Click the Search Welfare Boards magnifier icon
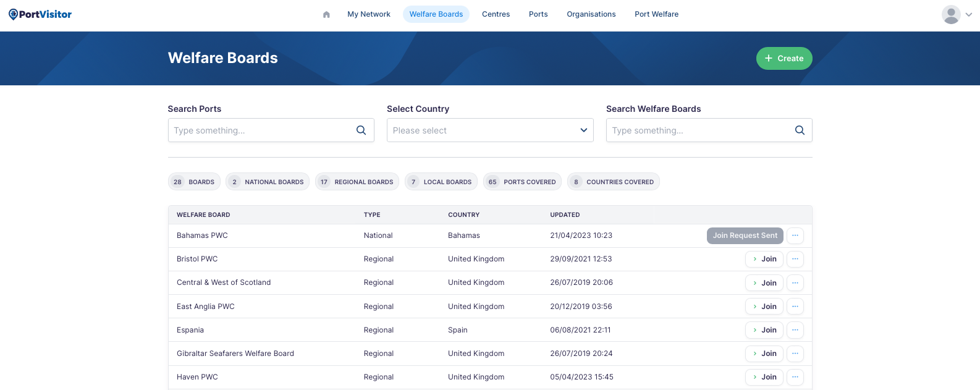980x390 pixels. pos(800,130)
